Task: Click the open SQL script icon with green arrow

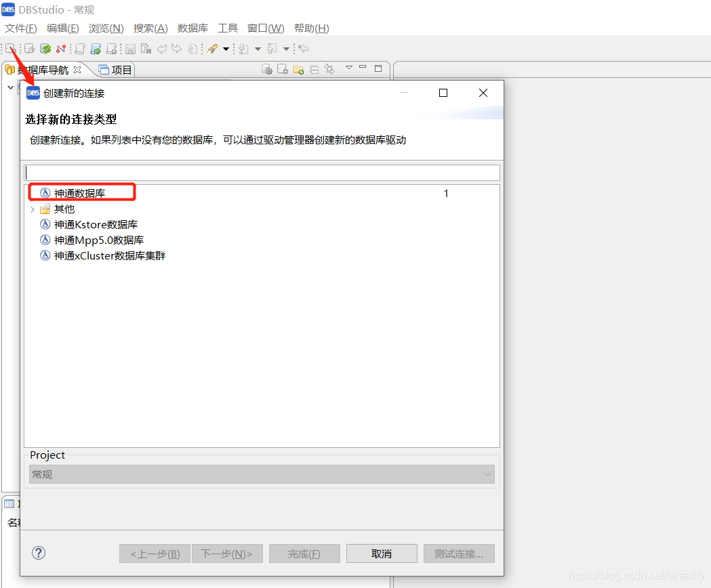Action: click(x=96, y=49)
